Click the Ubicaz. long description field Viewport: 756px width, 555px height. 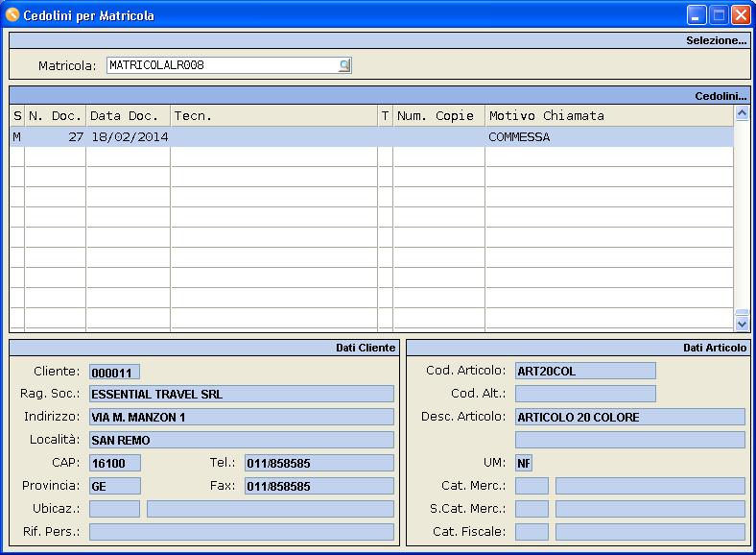(271, 509)
